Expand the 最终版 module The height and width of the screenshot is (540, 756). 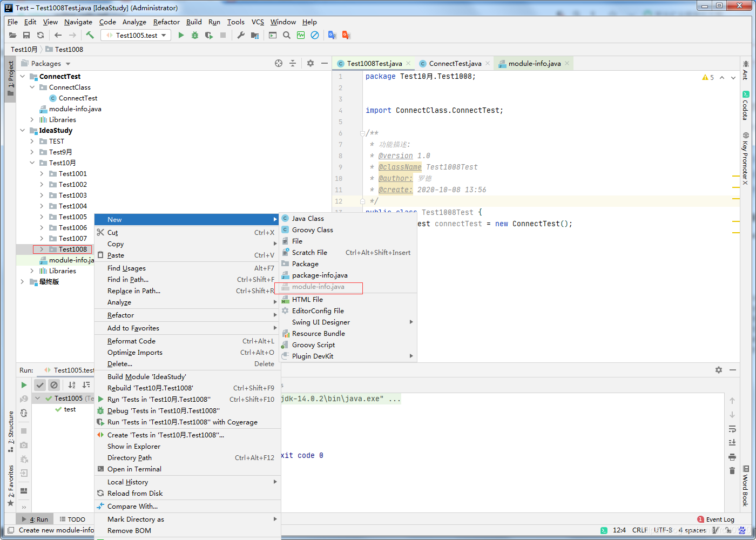click(x=23, y=281)
